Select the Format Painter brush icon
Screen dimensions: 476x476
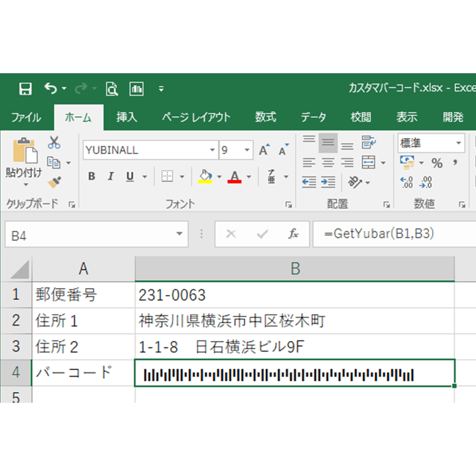(54, 181)
